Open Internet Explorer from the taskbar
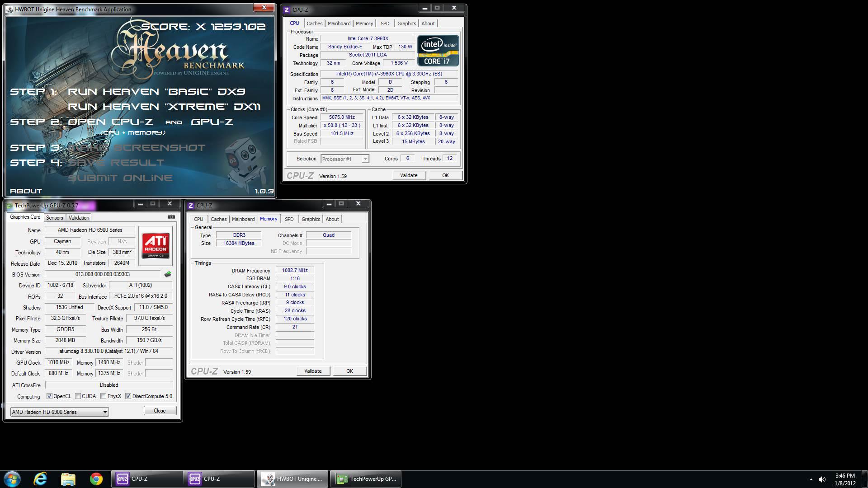868x488 pixels. (x=40, y=479)
